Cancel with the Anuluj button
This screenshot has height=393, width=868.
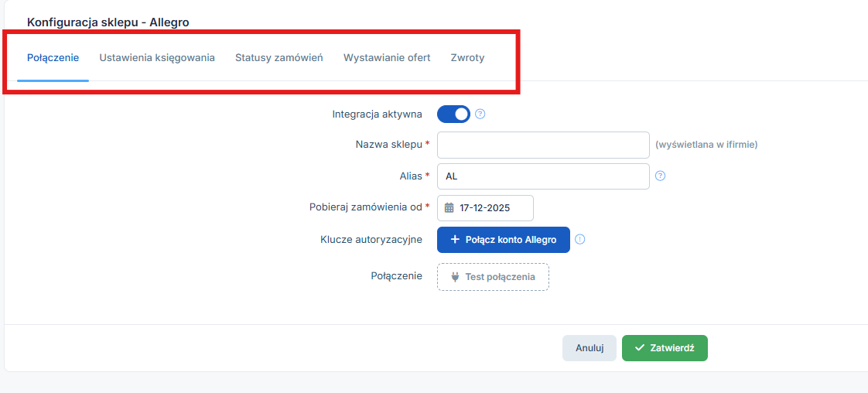click(x=589, y=348)
